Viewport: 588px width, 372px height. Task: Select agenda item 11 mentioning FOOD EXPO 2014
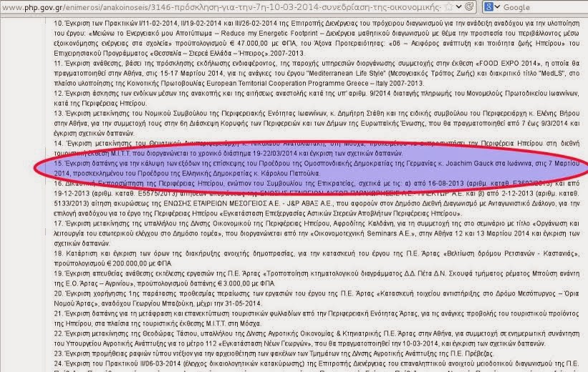(x=317, y=73)
